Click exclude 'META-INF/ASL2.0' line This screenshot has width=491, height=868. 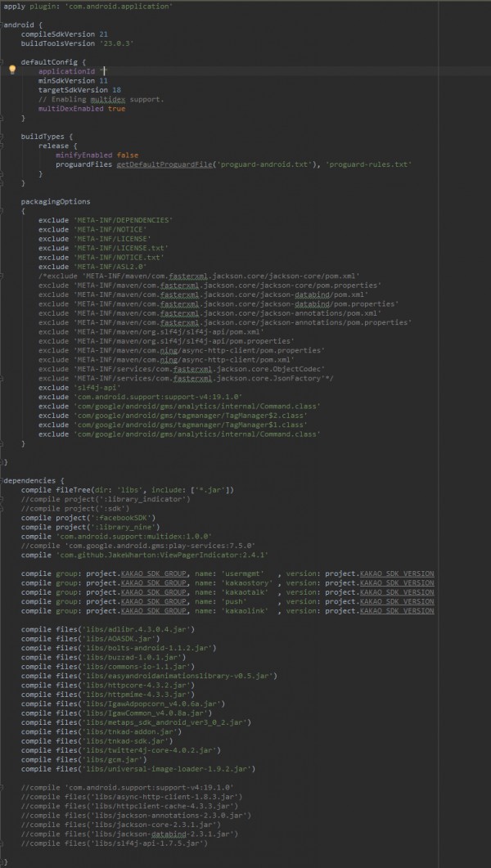pos(92,267)
